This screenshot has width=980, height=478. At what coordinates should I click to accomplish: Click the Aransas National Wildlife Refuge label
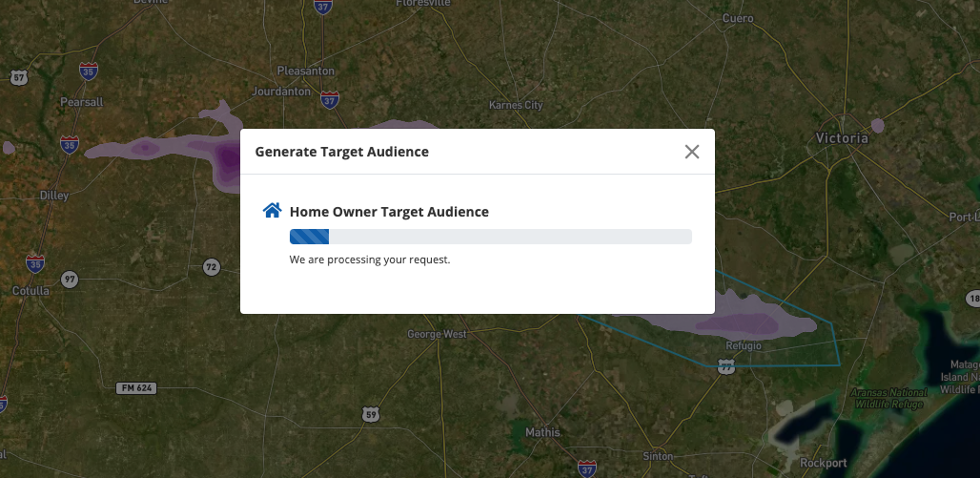click(888, 399)
